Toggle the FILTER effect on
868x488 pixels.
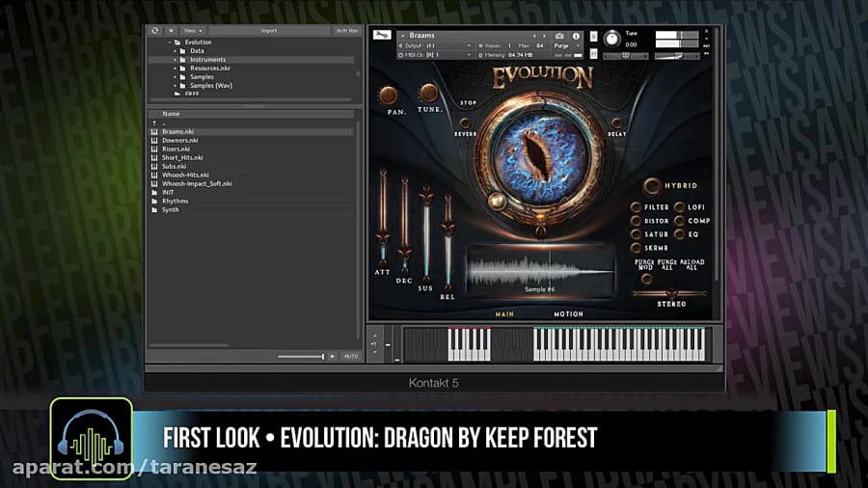[636, 207]
